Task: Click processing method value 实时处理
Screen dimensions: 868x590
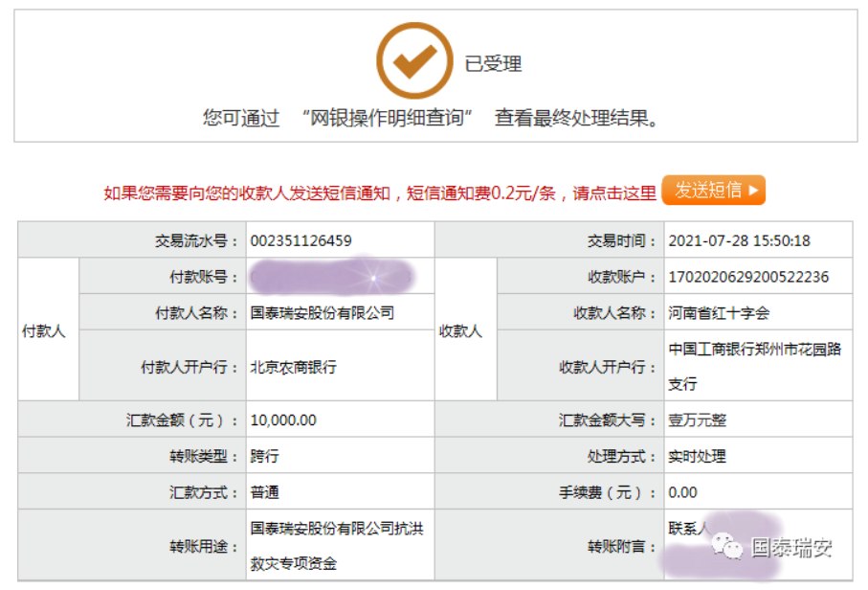Action: tap(697, 456)
